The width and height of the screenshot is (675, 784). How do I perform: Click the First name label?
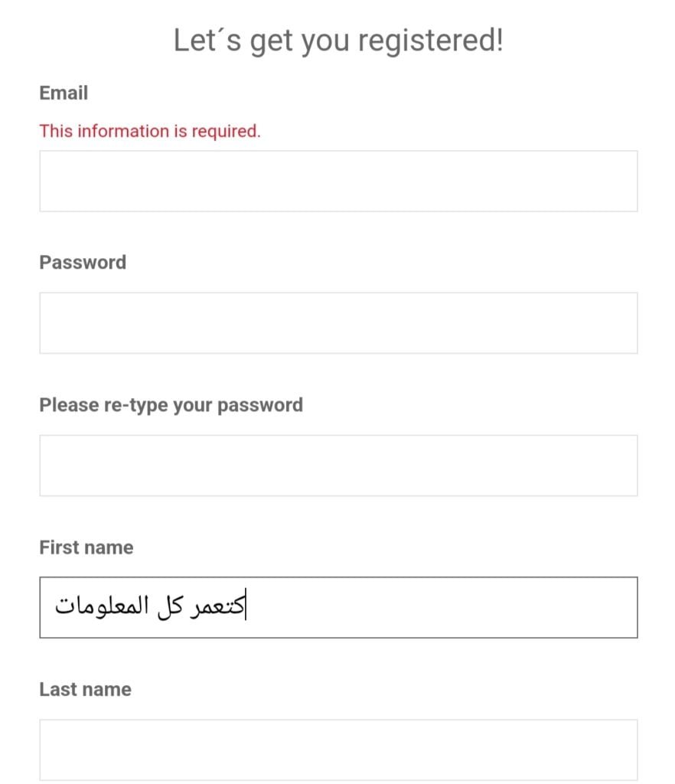pos(86,547)
